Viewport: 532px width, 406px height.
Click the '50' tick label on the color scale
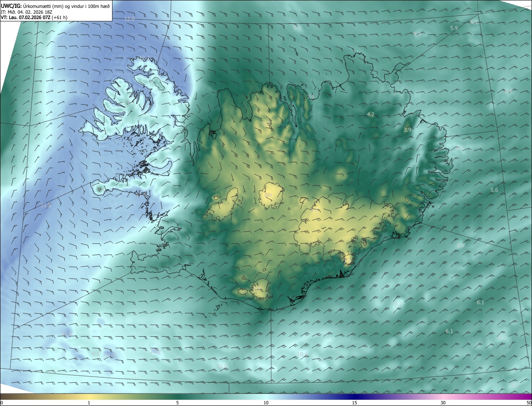(529, 403)
